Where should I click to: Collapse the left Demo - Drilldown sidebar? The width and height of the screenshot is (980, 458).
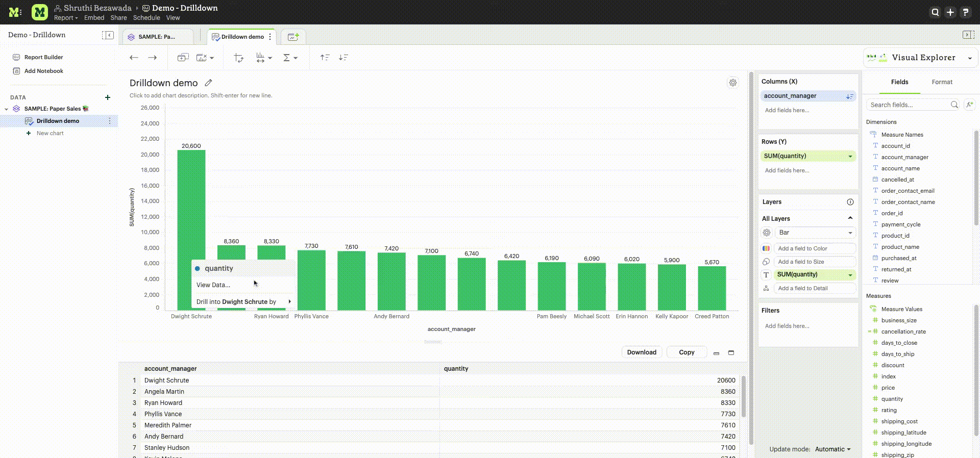click(x=108, y=35)
